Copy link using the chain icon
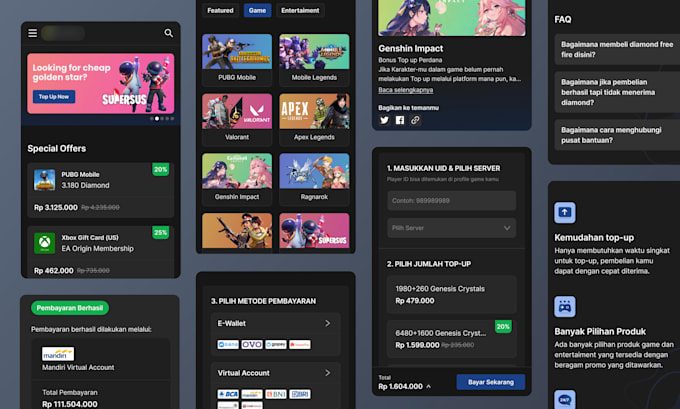The image size is (680, 409). 415,120
